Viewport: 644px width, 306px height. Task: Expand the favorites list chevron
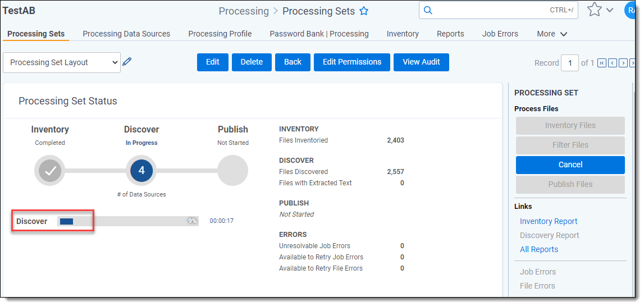(x=610, y=10)
